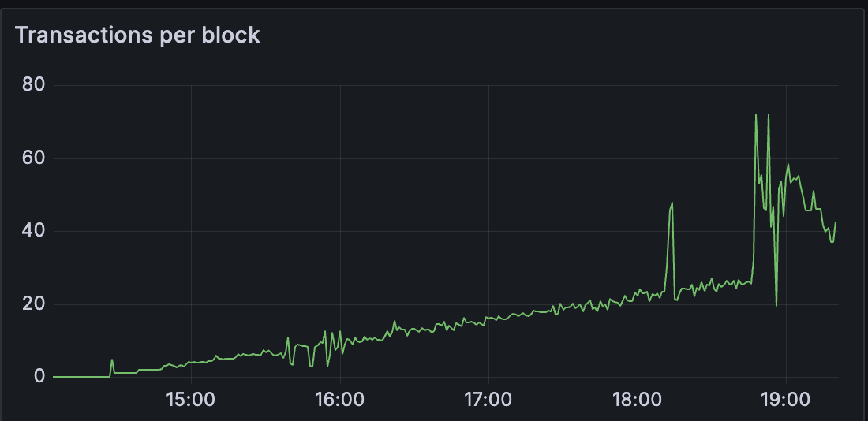Click the 17:00 time axis label

pyautogui.click(x=488, y=399)
